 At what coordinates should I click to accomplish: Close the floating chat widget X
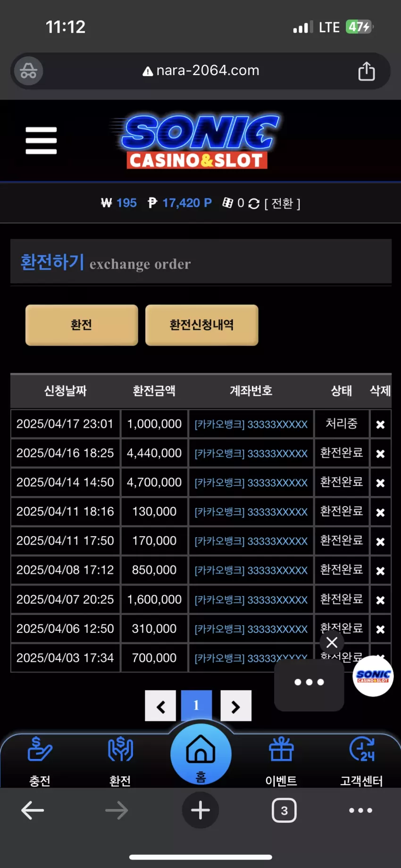(x=332, y=642)
